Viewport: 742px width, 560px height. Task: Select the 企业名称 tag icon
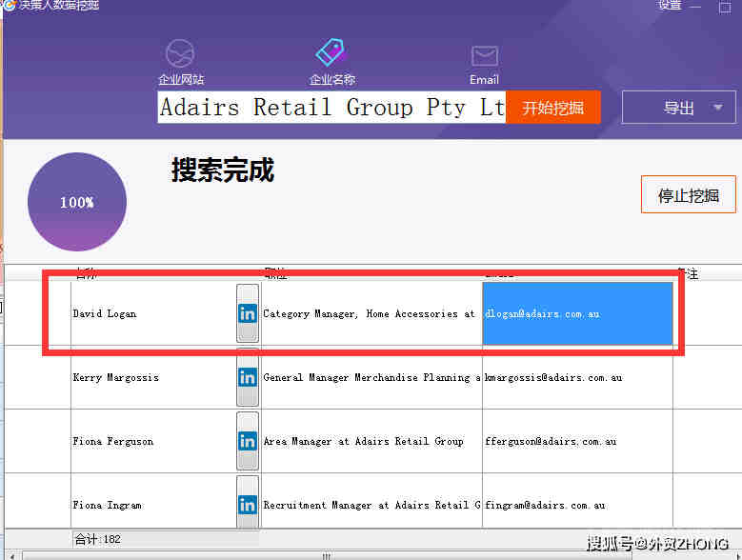point(331,52)
